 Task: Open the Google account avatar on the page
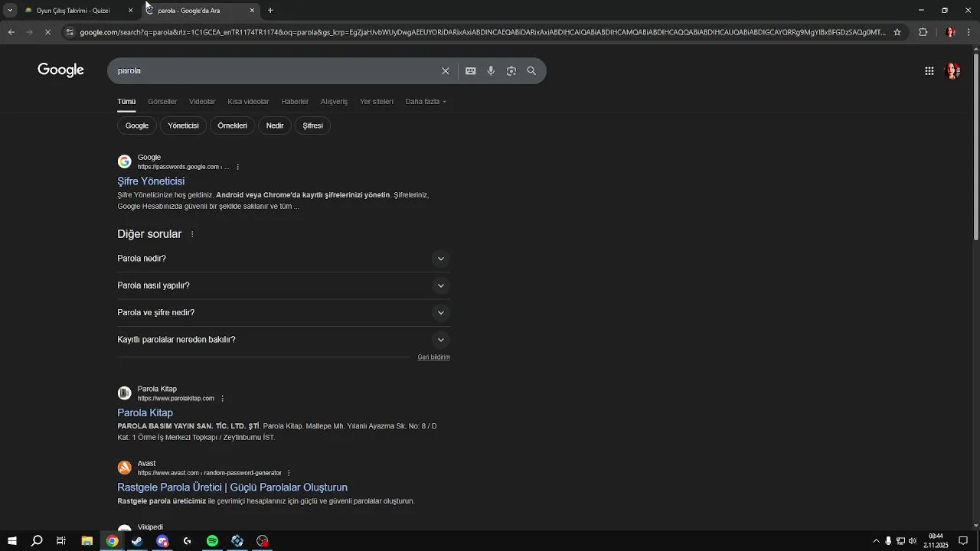point(953,71)
